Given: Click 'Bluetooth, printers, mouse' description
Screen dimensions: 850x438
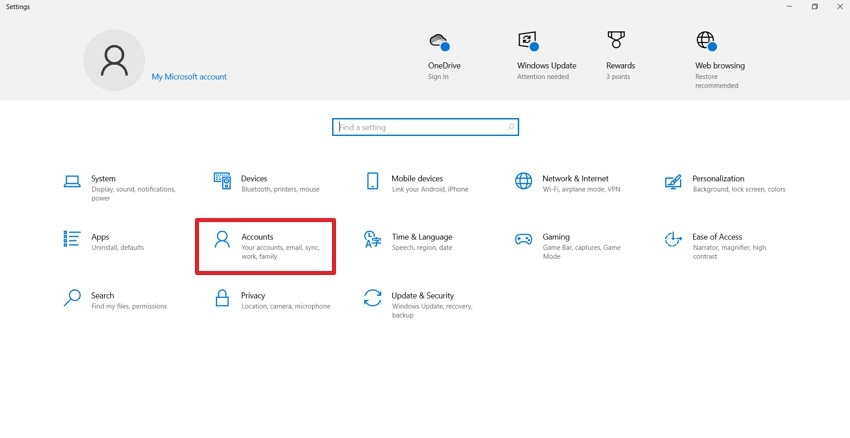Looking at the screenshot, I should pyautogui.click(x=280, y=190).
